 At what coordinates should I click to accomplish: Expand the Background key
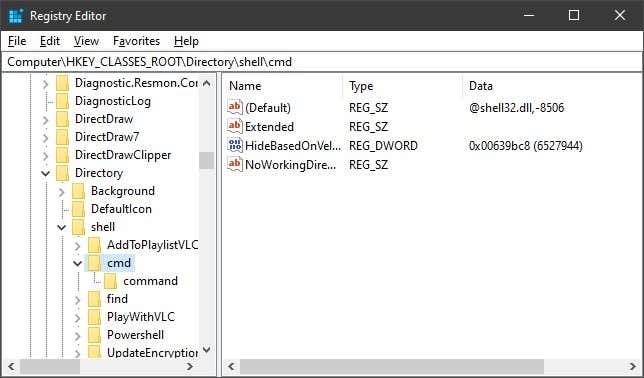click(62, 192)
